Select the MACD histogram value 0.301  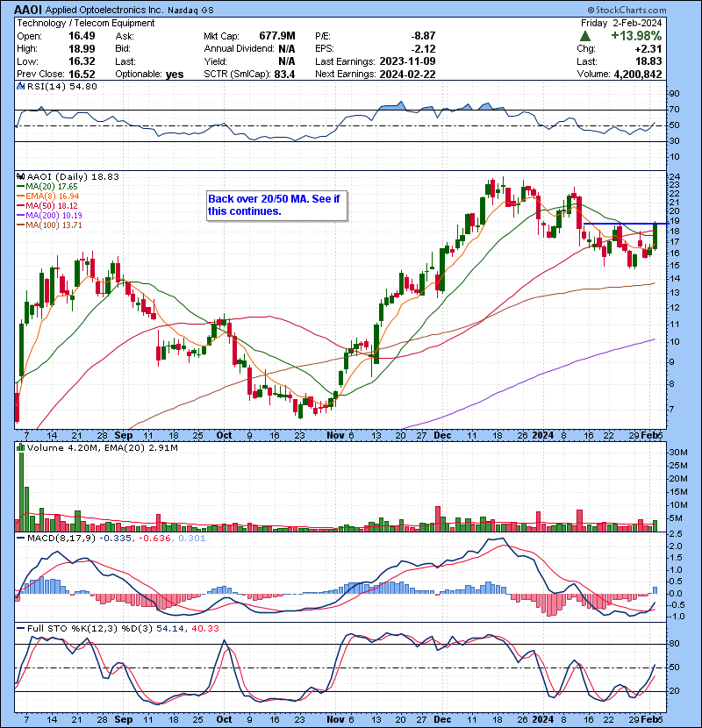click(x=192, y=539)
